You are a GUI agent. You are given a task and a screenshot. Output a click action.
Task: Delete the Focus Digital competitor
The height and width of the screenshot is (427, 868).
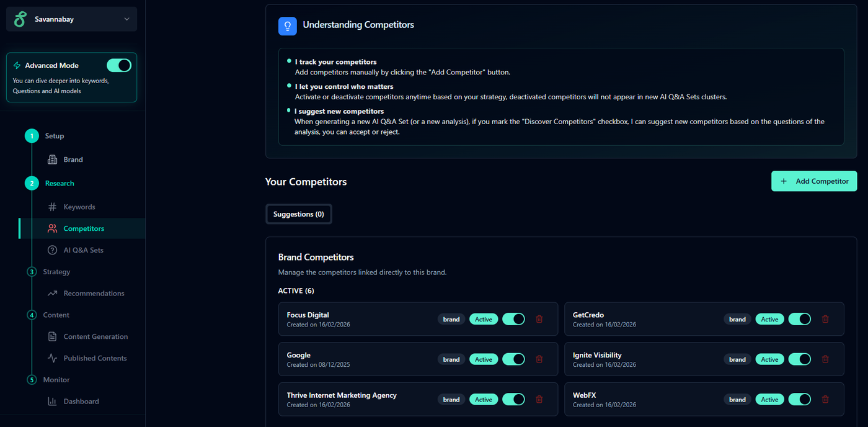coord(539,319)
